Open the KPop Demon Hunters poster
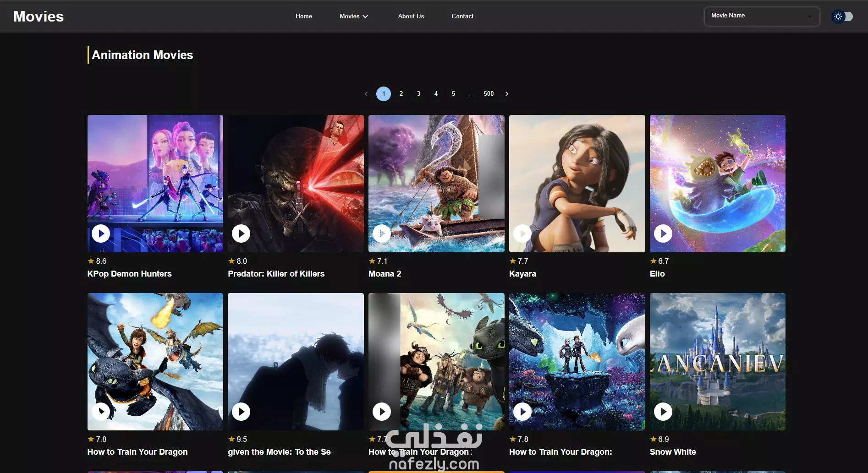The image size is (868, 473). 155,184
